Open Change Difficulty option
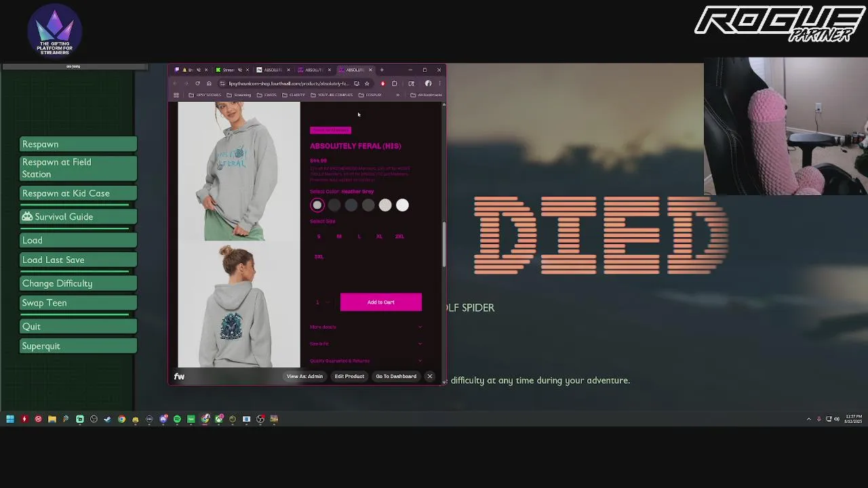Screen dimensions: 868x488 (78, 283)
